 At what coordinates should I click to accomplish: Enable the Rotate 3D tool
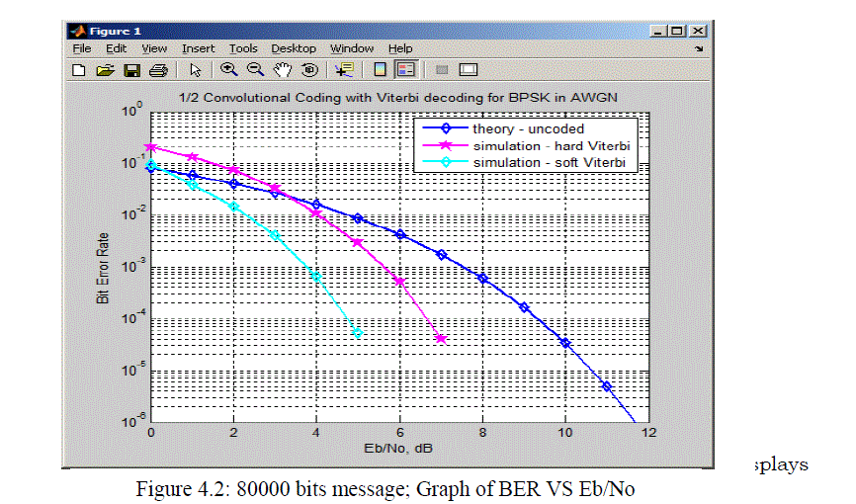click(x=308, y=70)
